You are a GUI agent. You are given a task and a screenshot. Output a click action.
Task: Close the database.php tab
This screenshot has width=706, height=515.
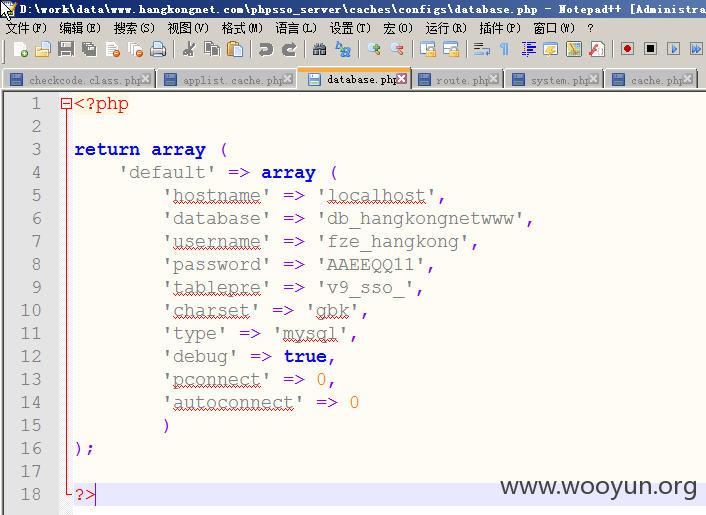tap(402, 78)
